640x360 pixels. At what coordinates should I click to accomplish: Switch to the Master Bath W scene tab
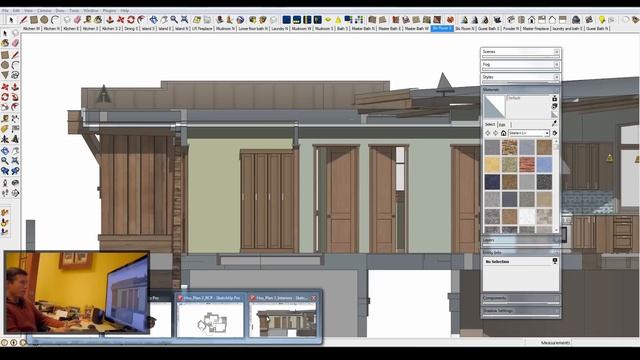click(x=417, y=29)
